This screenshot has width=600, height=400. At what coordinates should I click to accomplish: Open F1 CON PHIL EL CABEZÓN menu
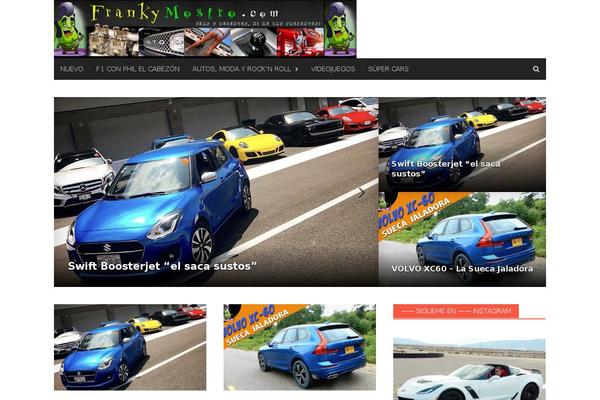[x=138, y=69]
